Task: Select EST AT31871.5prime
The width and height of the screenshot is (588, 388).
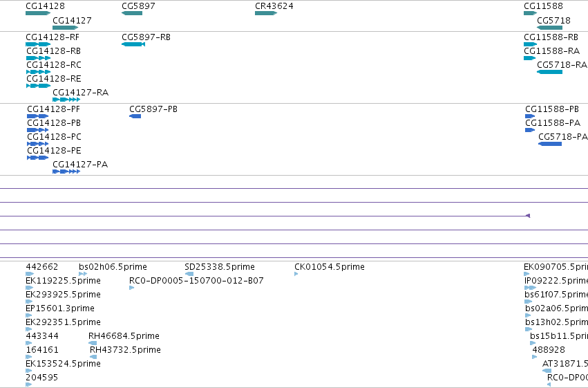Action: (x=547, y=371)
